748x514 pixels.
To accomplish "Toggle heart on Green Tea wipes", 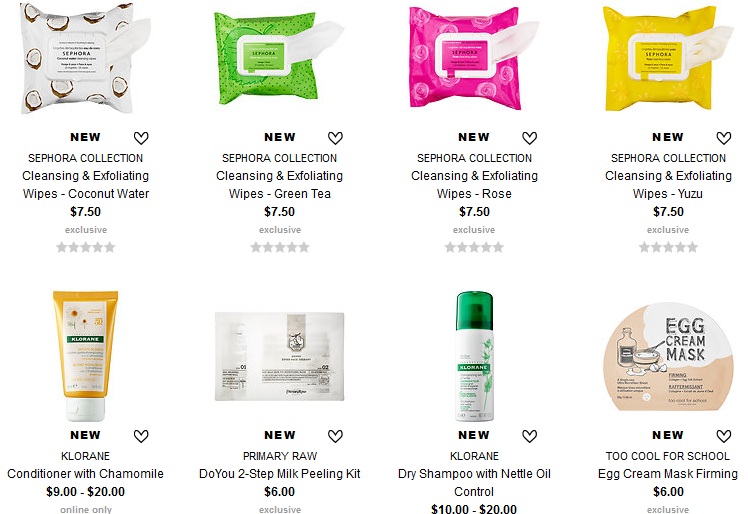I will 335,138.
